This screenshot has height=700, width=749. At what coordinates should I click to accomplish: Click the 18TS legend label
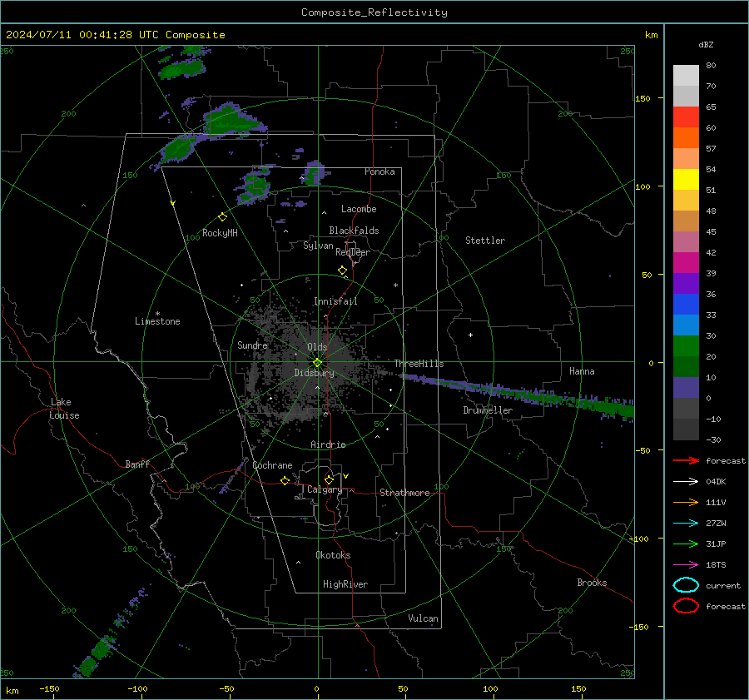click(x=716, y=565)
